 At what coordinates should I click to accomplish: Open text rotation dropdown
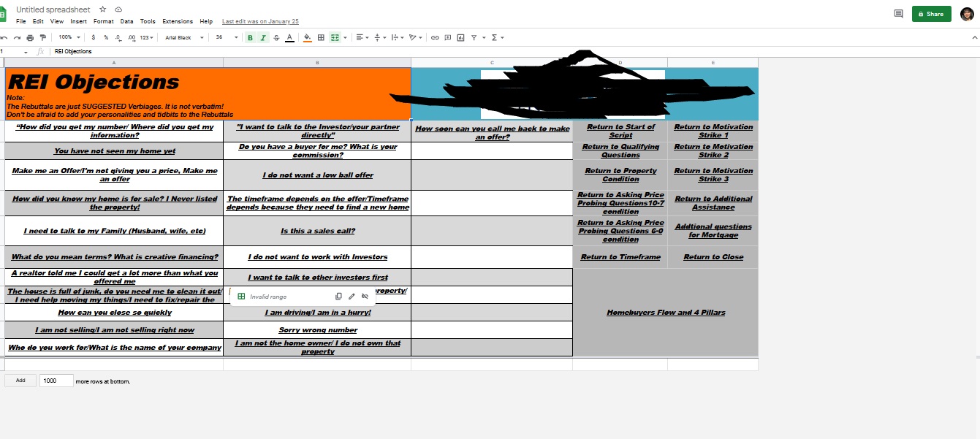pyautogui.click(x=416, y=37)
